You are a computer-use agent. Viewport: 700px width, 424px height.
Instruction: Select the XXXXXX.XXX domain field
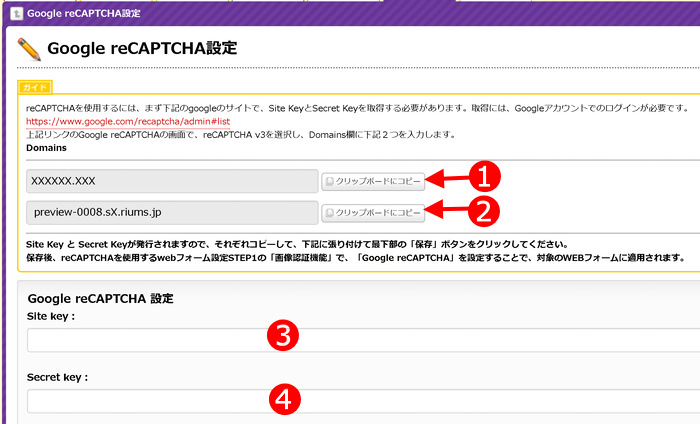pyautogui.click(x=172, y=181)
